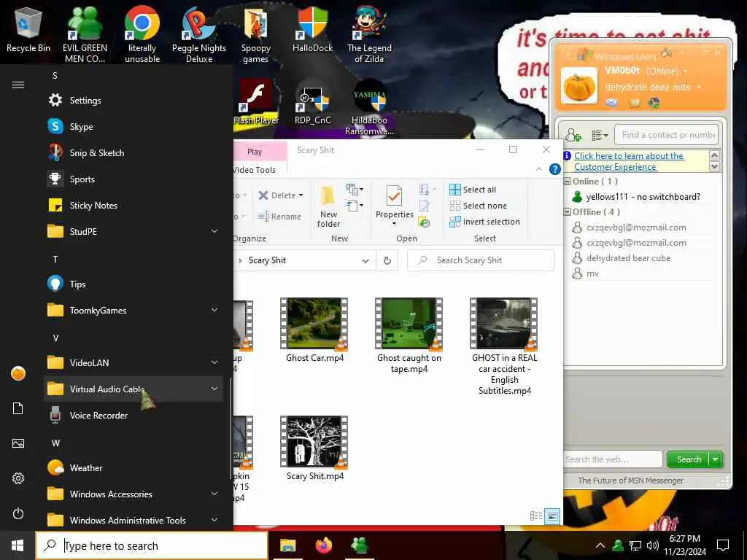Open the Spoopy games folder icon
The width and height of the screenshot is (747, 560).
[x=256, y=34]
